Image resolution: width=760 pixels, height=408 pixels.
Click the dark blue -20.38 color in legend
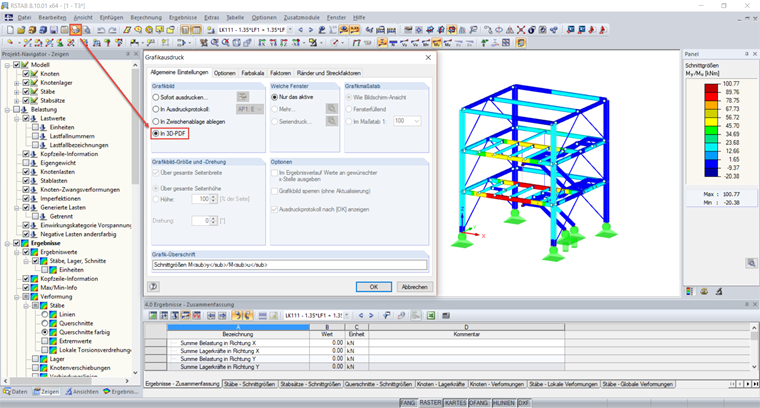point(712,172)
